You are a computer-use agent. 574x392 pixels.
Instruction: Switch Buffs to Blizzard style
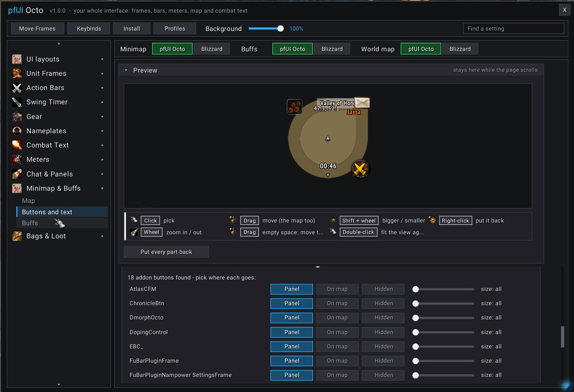(332, 49)
